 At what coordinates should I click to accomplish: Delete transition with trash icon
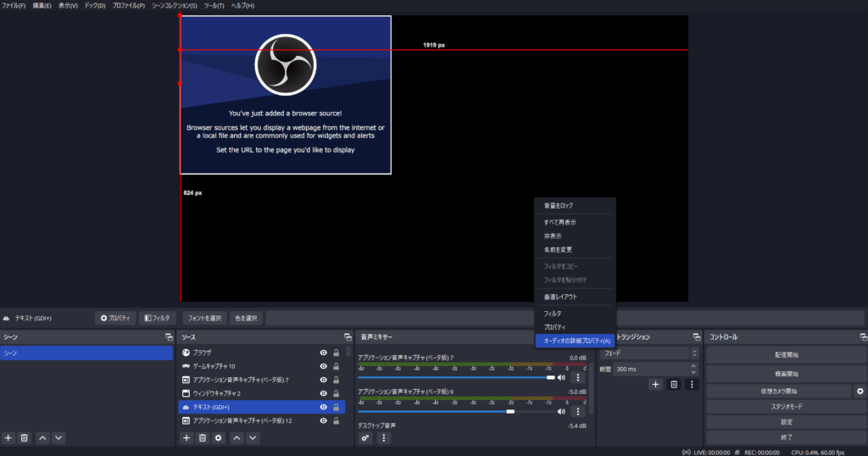click(674, 384)
